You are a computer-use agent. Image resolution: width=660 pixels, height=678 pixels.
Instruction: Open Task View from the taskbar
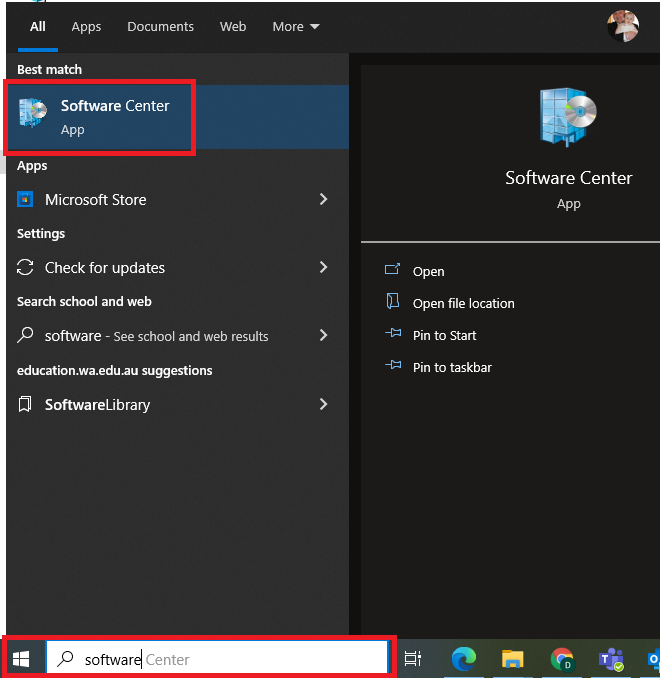pos(413,659)
